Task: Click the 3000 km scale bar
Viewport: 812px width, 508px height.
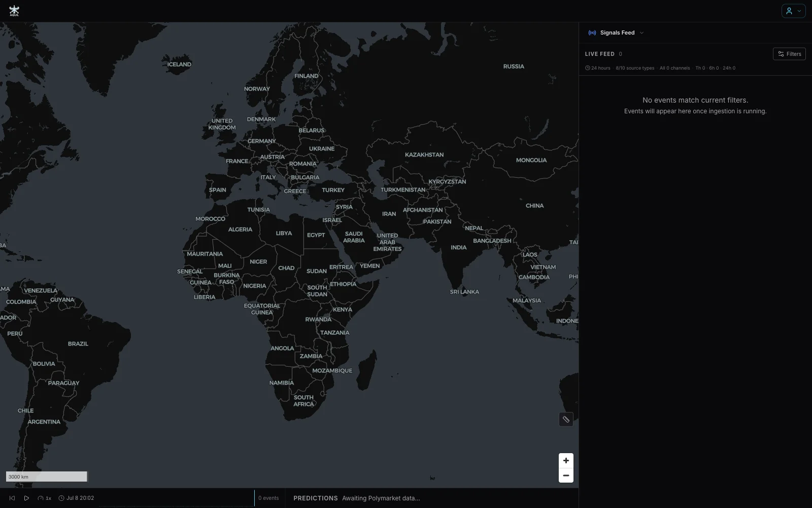Action: tap(47, 477)
